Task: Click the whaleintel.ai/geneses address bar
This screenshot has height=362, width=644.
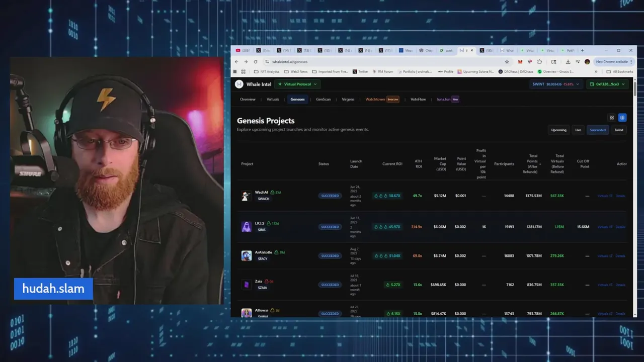Action: click(387, 62)
